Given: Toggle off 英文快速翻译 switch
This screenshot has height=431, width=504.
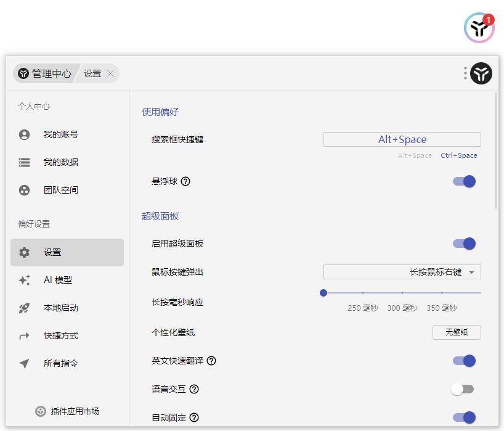Looking at the screenshot, I should coord(464,361).
